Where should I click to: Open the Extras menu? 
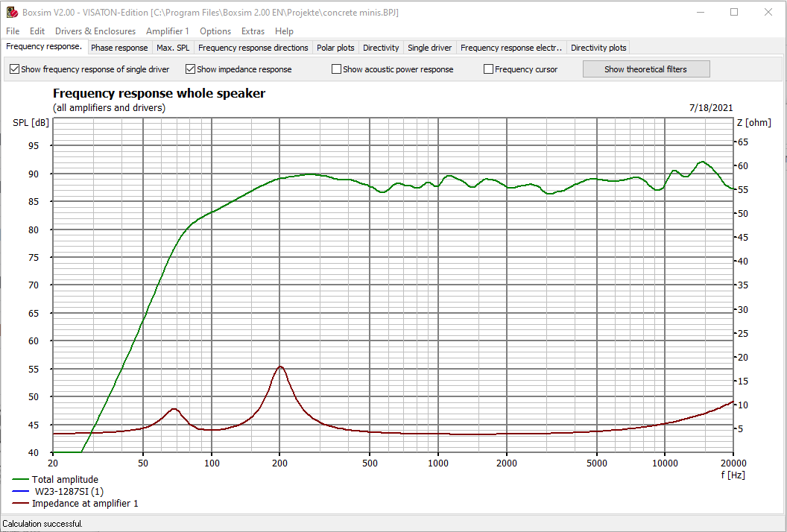point(253,31)
